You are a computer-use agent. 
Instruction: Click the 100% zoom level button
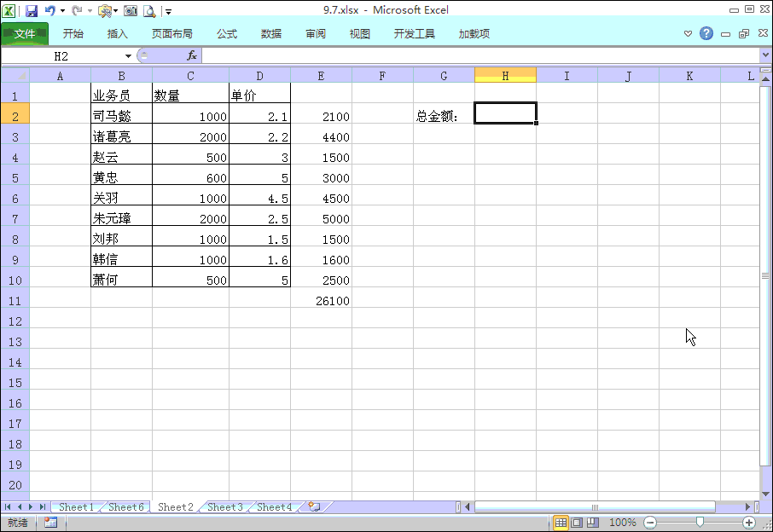(x=623, y=523)
